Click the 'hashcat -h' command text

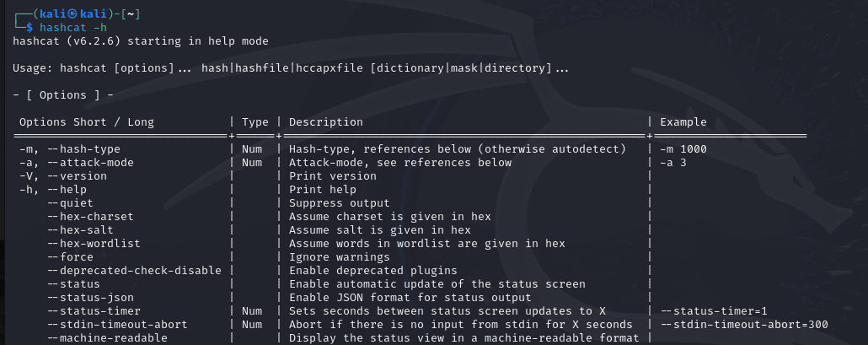(x=73, y=28)
